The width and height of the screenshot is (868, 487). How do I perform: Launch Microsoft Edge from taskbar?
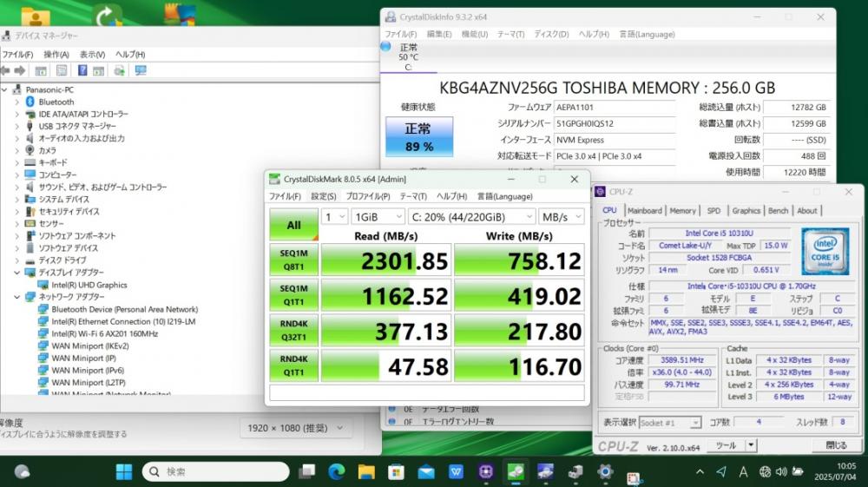pos(336,472)
